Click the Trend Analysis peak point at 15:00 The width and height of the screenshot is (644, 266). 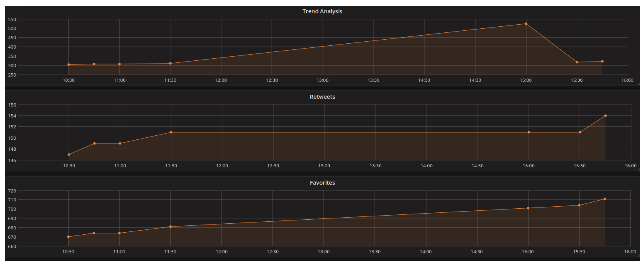pos(526,24)
